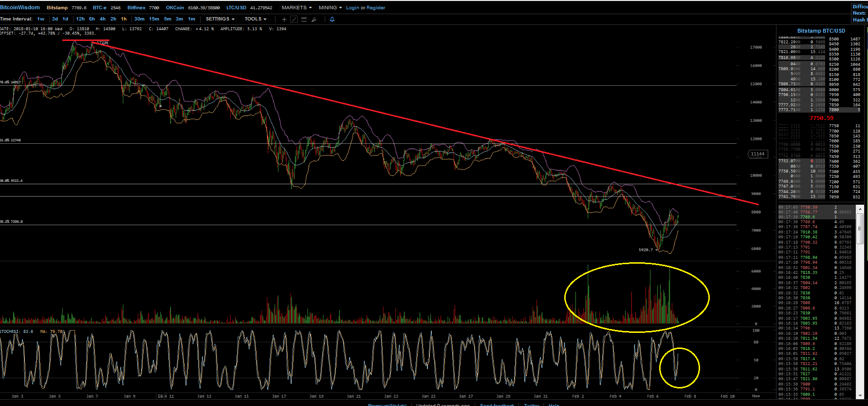
Task: Click trade list scrollbar down arrow
Action: (x=860, y=395)
